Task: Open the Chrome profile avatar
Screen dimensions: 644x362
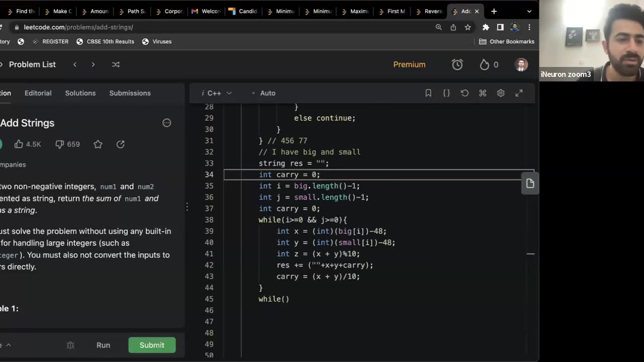Action: 514,27
